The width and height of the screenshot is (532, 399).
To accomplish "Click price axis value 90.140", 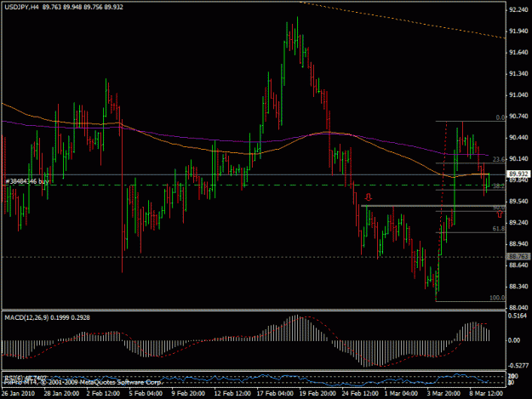I will coord(518,158).
